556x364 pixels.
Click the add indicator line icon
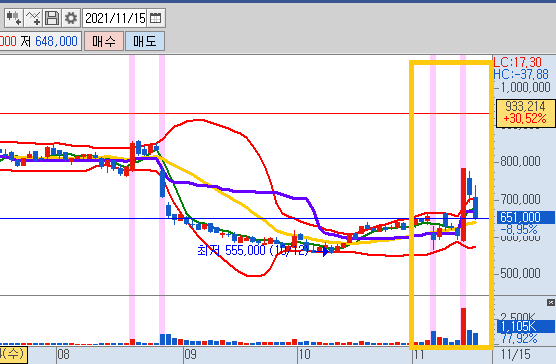coord(33,18)
